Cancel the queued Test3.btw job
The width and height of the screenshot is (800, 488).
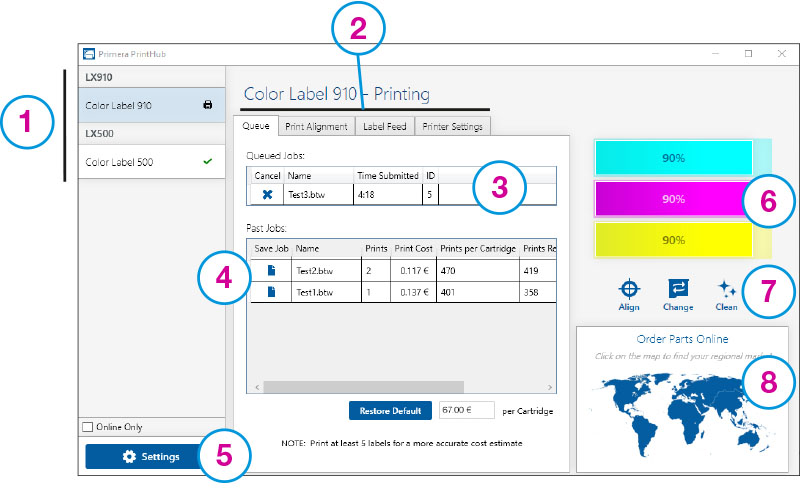(267, 194)
